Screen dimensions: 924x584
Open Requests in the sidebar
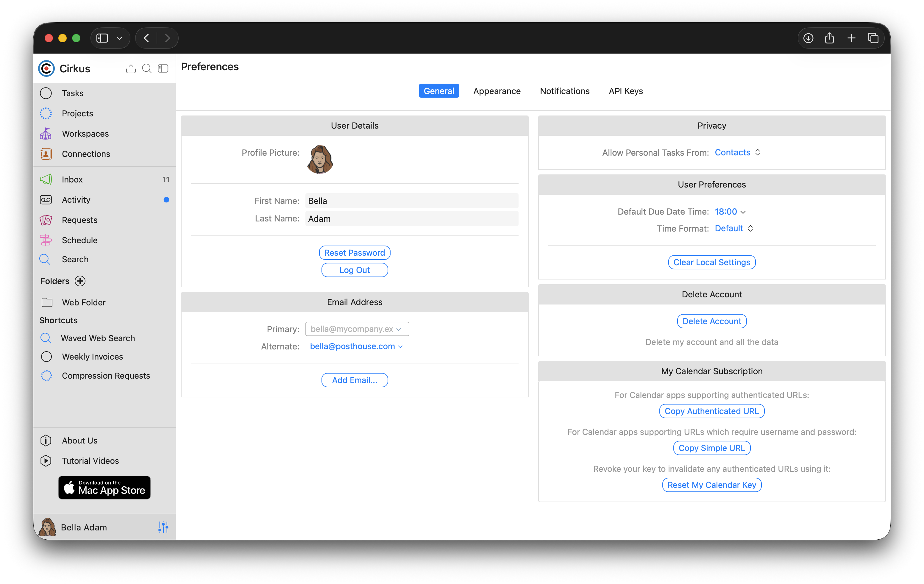click(x=79, y=220)
